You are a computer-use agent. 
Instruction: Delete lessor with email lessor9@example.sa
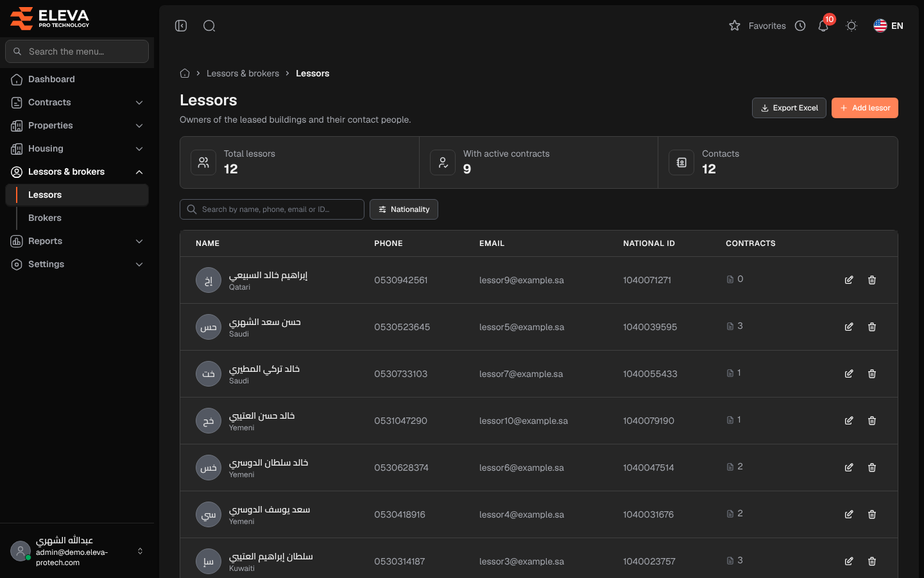(872, 280)
